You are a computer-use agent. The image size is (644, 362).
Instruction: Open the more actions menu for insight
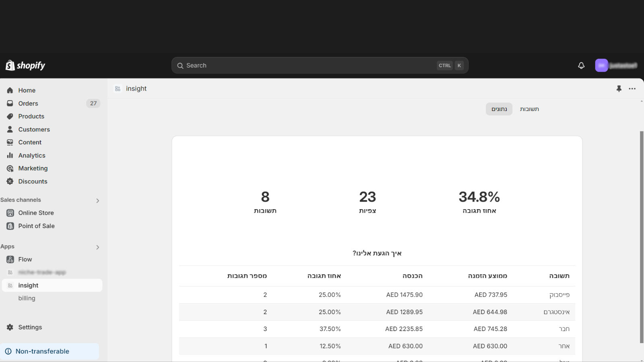click(632, 88)
